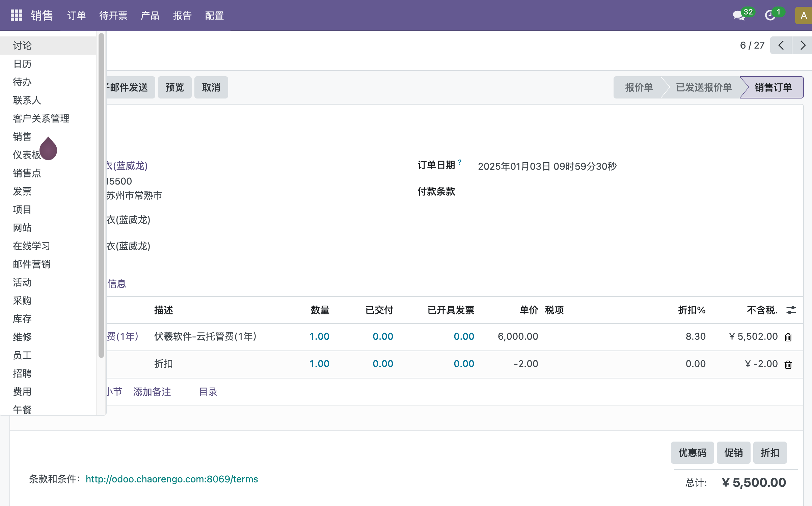Click the app menu scrollbar
This screenshot has height=506, width=812.
[x=101, y=196]
